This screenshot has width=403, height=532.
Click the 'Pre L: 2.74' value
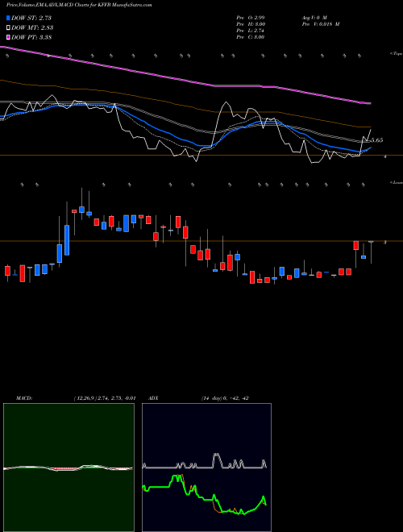tap(251, 31)
